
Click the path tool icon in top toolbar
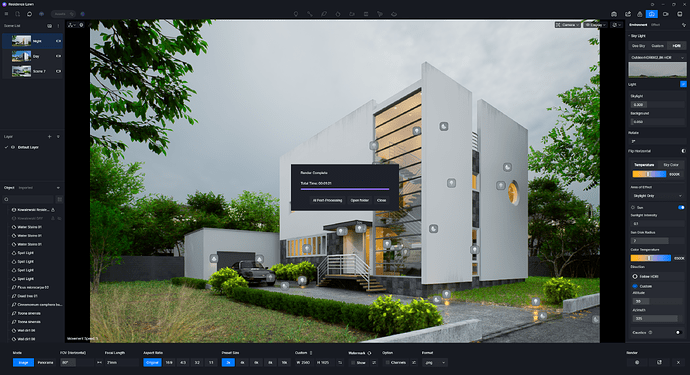click(x=310, y=14)
